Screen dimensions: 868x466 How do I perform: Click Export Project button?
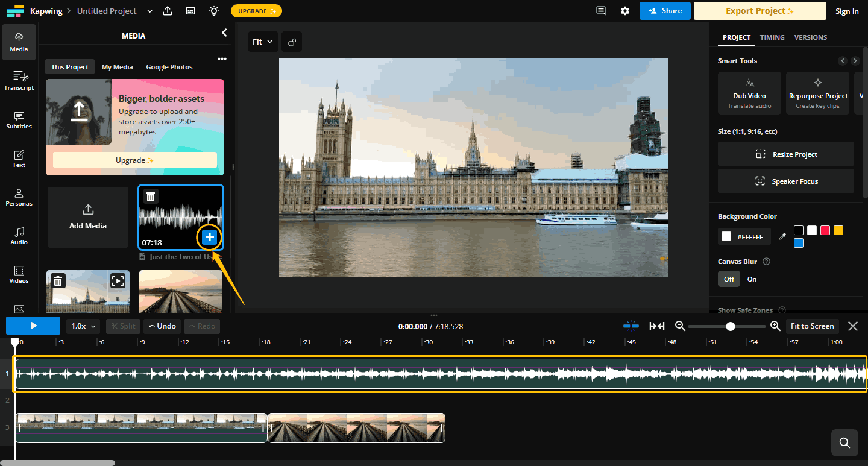pos(759,11)
